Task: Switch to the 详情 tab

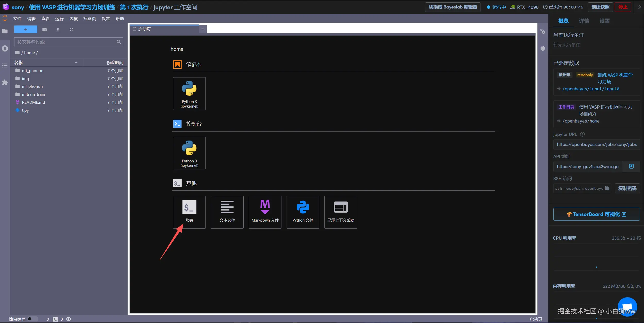Action: point(584,21)
